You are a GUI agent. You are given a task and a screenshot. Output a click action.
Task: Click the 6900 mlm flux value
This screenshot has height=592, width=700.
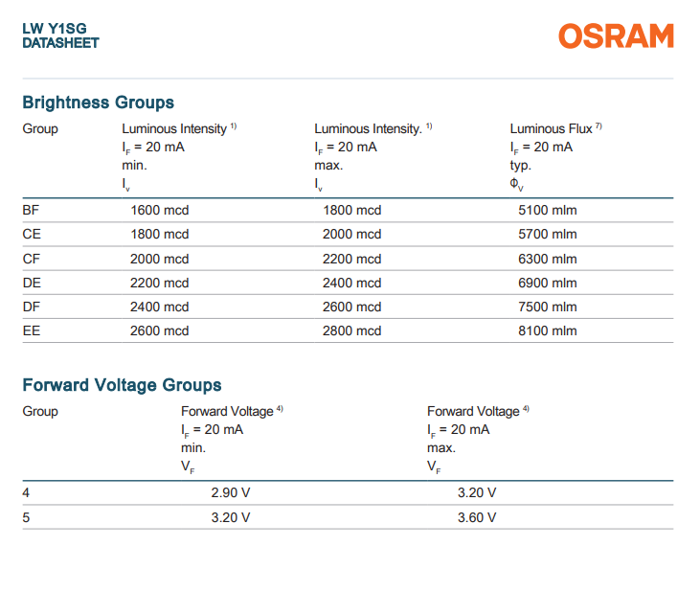pyautogui.click(x=548, y=283)
